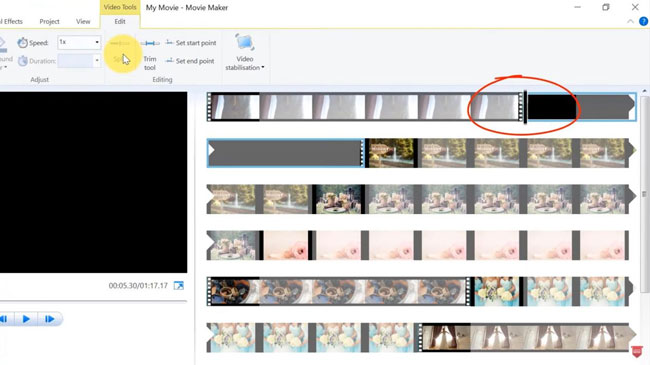Switch to the Edit tab

pos(120,21)
